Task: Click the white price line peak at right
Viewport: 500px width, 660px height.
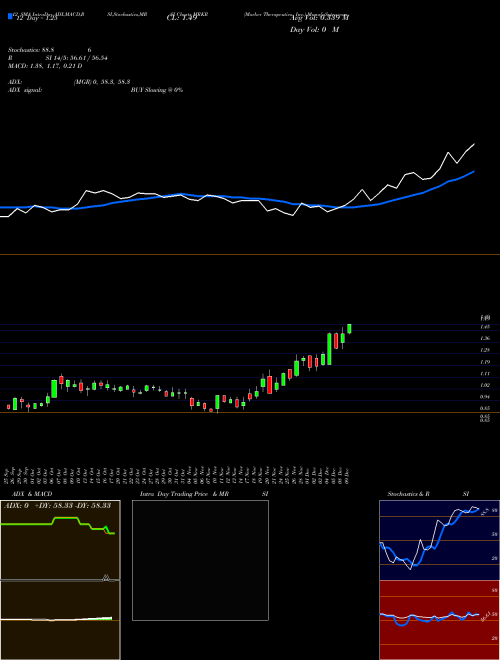Action: (474, 144)
